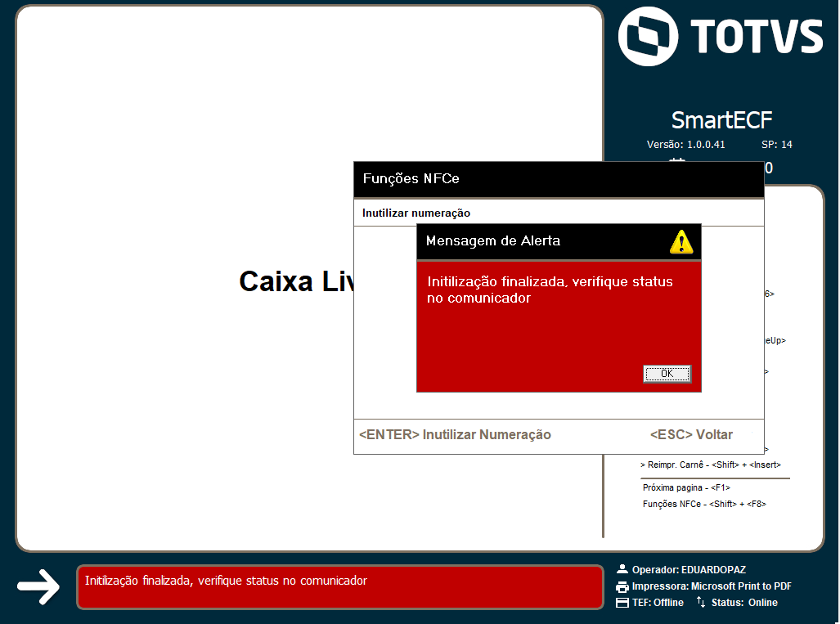This screenshot has width=840, height=624.
Task: Click Impressora: Microsoft Print to PDF text
Action: pos(712,586)
